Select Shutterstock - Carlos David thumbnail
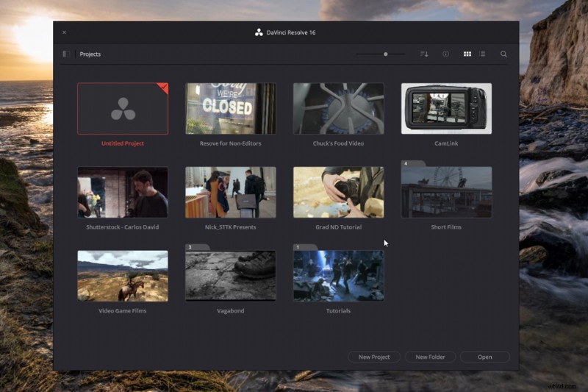 point(123,192)
